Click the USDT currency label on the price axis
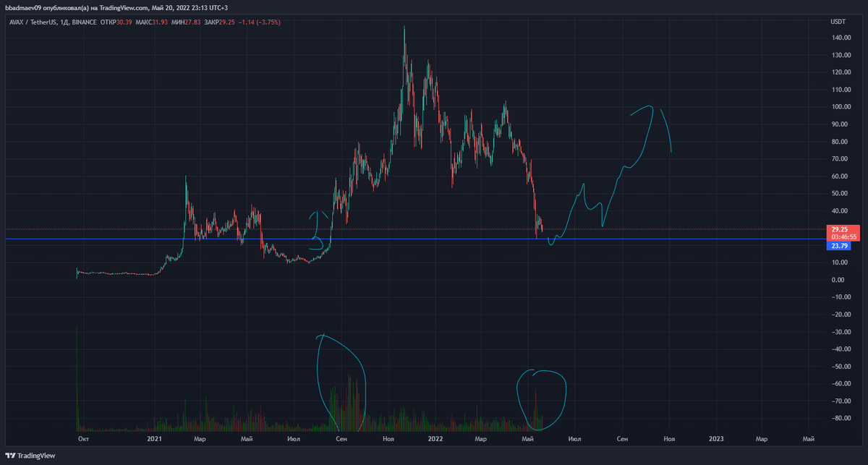868x465 pixels. (838, 22)
